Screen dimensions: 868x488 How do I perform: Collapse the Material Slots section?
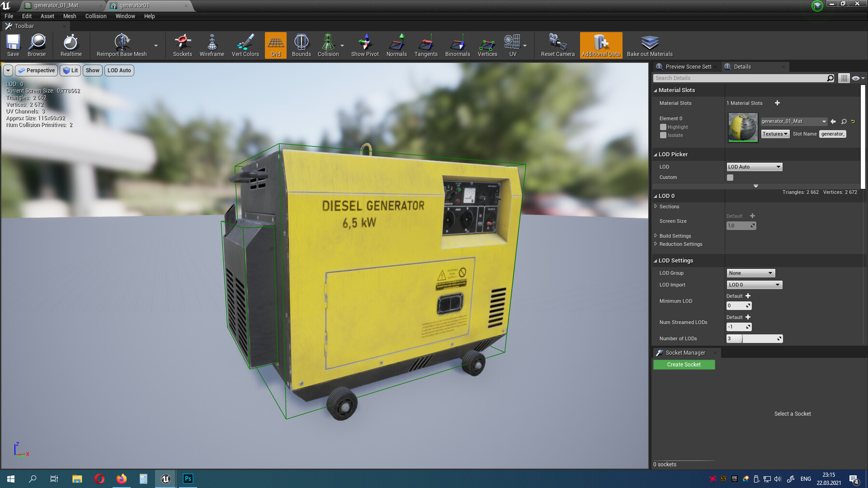pos(656,90)
